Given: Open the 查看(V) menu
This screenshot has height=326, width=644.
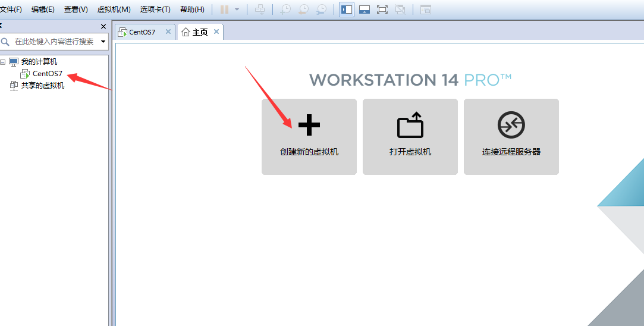Looking at the screenshot, I should click(76, 10).
